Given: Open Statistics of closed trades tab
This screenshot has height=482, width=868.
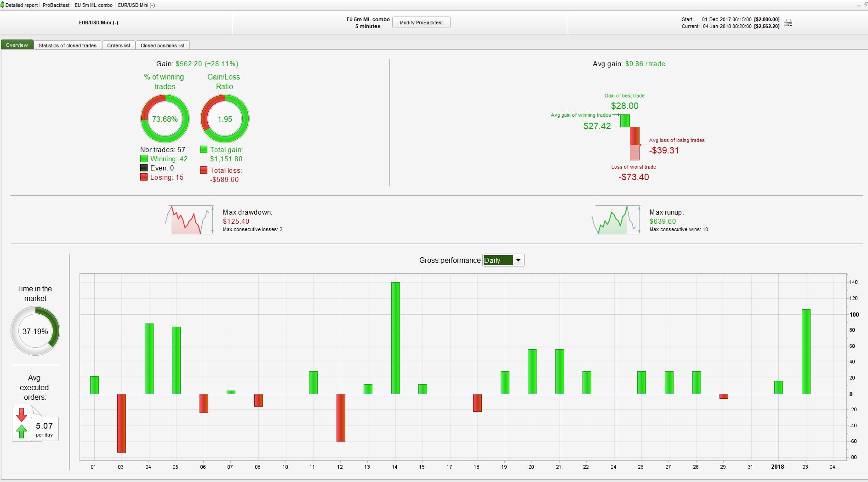Looking at the screenshot, I should [x=68, y=45].
